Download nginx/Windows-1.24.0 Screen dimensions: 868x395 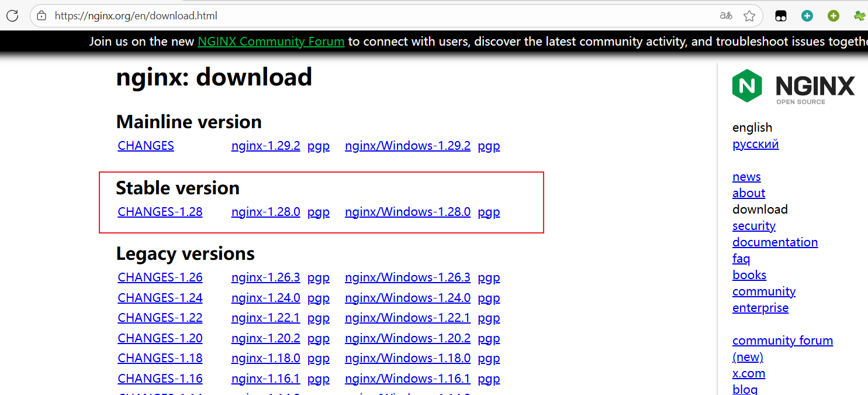(407, 298)
